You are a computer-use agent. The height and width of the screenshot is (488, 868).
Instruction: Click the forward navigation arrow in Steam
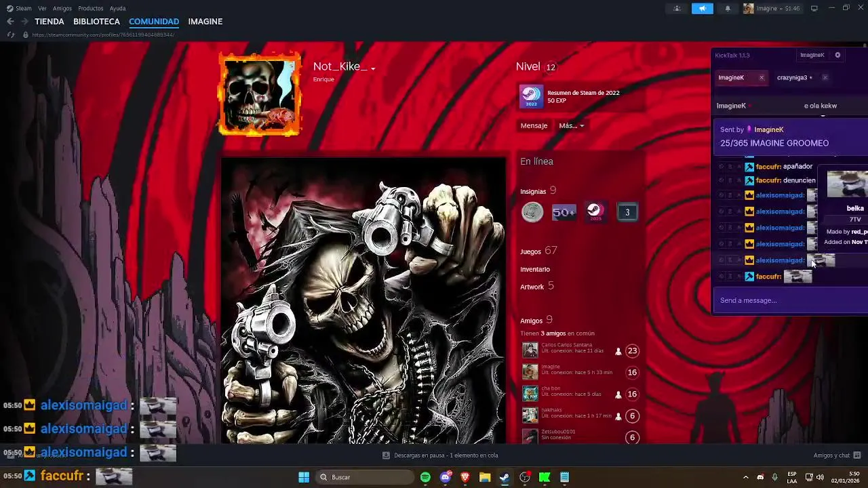coord(24,22)
